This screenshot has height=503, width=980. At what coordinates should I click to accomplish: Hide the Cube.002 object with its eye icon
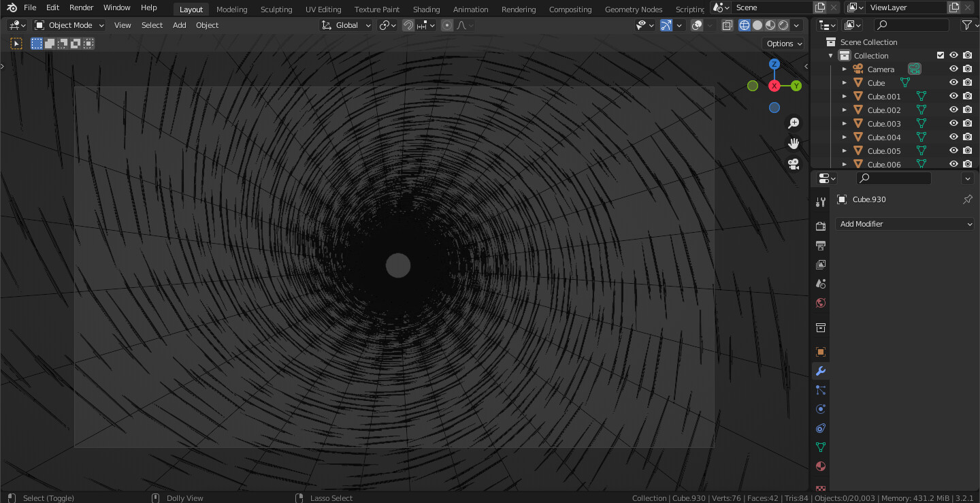(953, 109)
